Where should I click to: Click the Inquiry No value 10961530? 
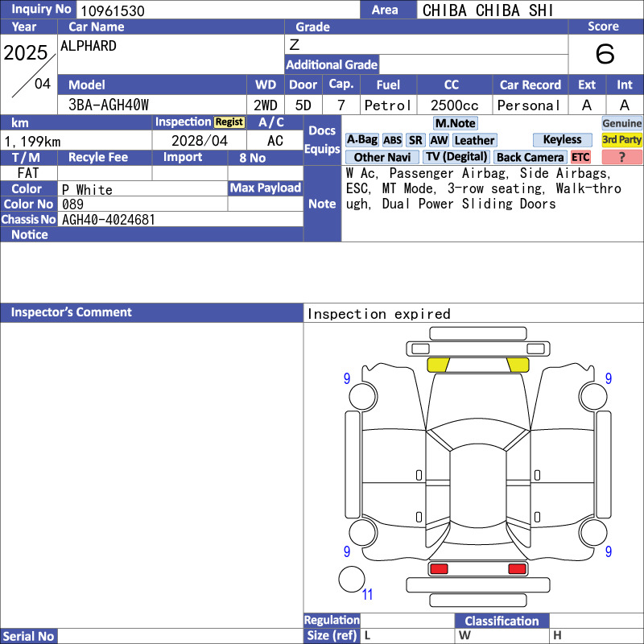pos(113,10)
